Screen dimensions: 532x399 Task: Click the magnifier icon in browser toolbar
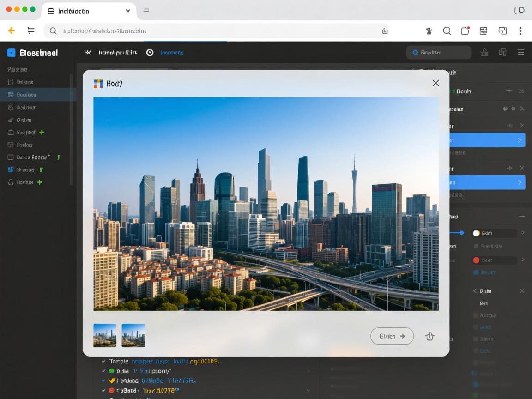click(447, 30)
